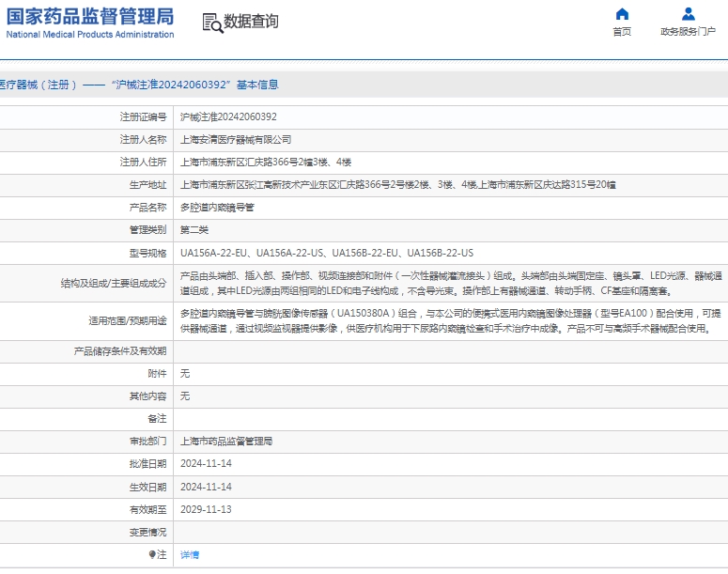Click expiry date 2029-11-13
This screenshot has height=574, width=728.
coord(206,509)
